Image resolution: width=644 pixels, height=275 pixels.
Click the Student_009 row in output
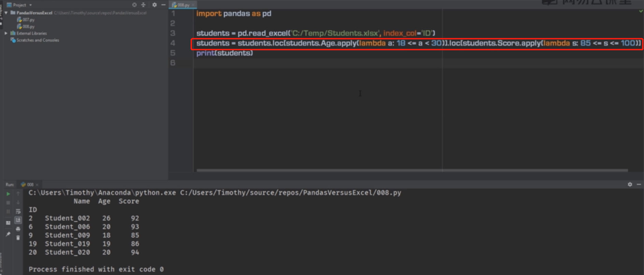(x=84, y=235)
